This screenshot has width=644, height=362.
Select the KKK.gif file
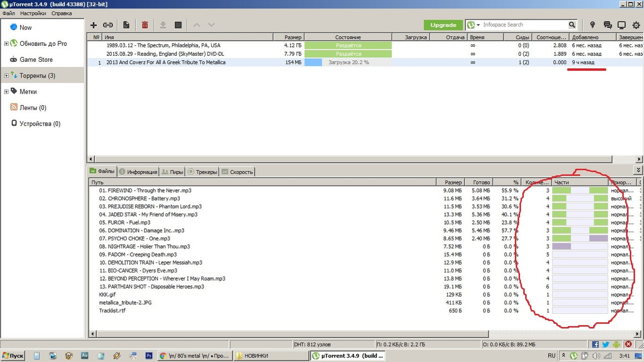(107, 295)
